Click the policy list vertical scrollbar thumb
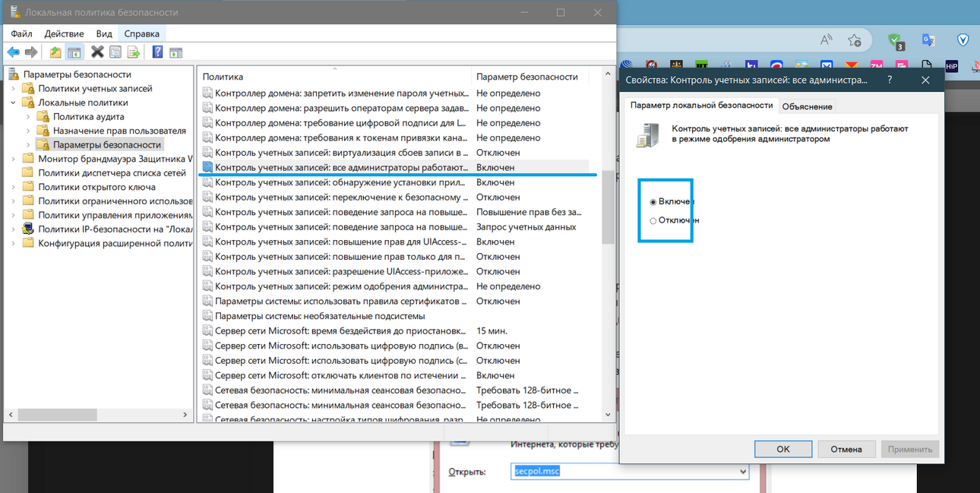 (608, 207)
